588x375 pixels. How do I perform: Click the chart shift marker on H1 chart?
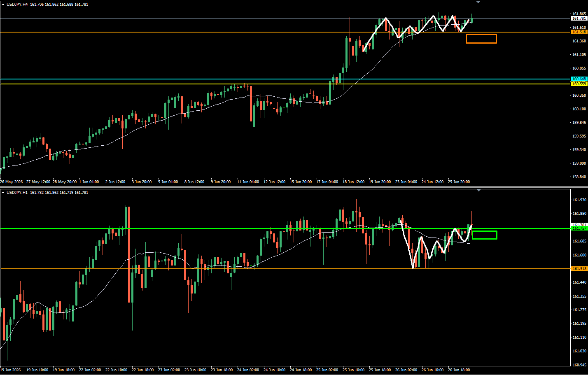(478, 190)
